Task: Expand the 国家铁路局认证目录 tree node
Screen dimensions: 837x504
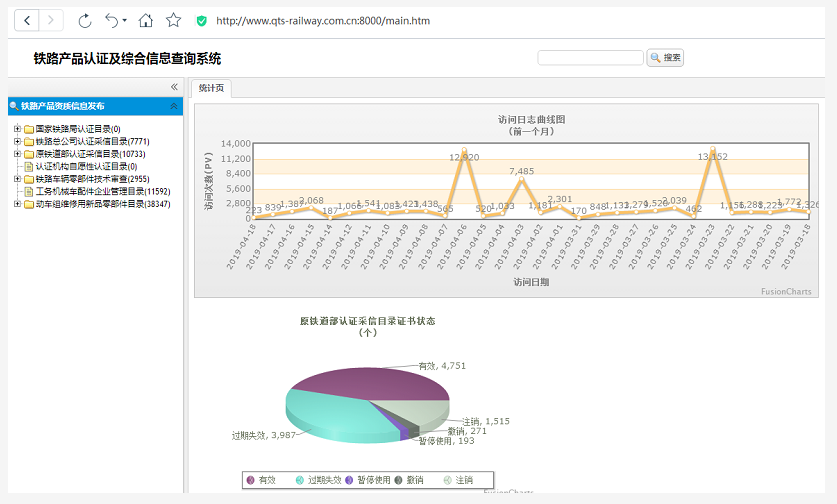Action: click(x=17, y=128)
